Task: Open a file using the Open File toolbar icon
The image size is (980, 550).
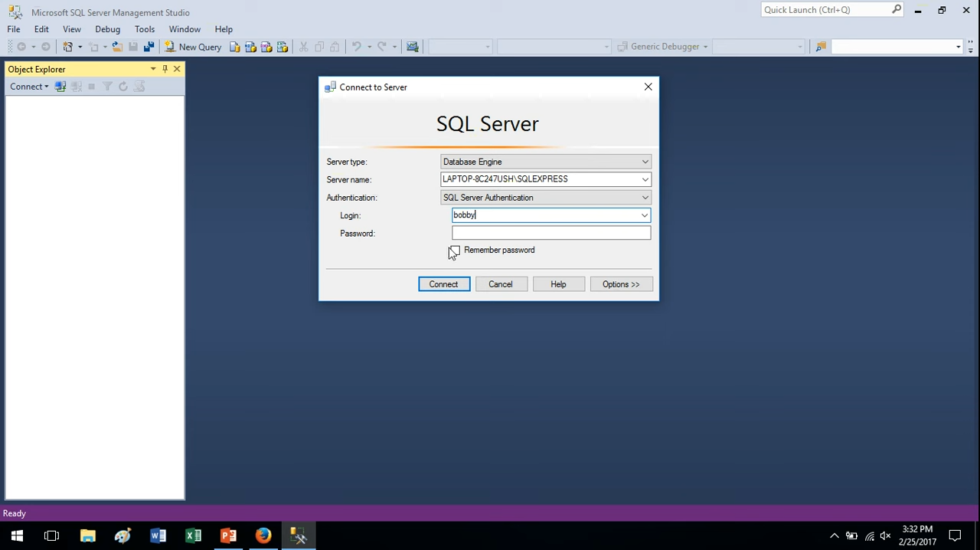Action: [116, 47]
